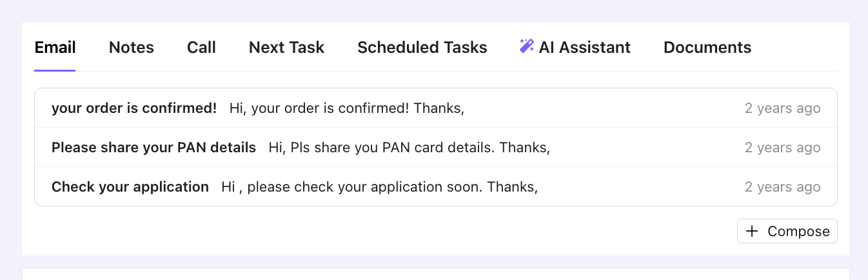Open the 'Check your application' email subject
Screen dimensions: 868x280
(x=130, y=187)
